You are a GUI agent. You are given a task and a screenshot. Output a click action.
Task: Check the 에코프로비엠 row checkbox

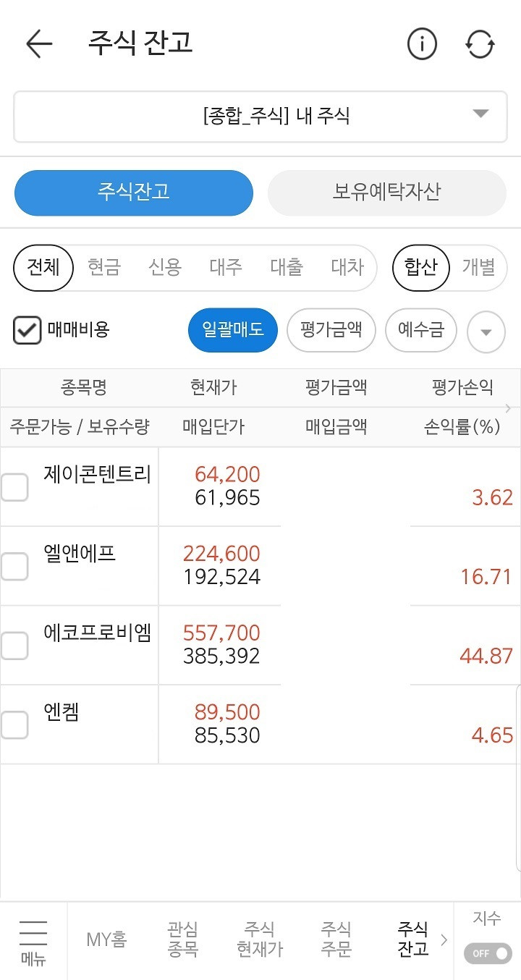pyautogui.click(x=14, y=646)
